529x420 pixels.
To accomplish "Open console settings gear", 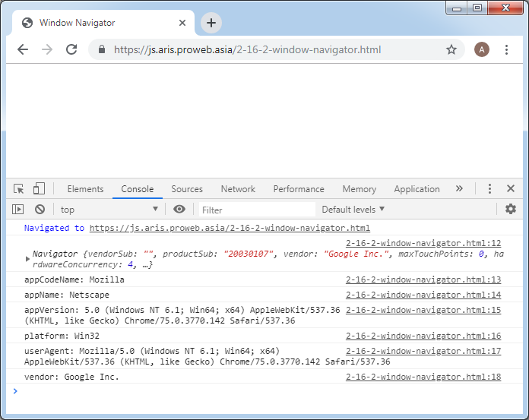I will pyautogui.click(x=511, y=209).
